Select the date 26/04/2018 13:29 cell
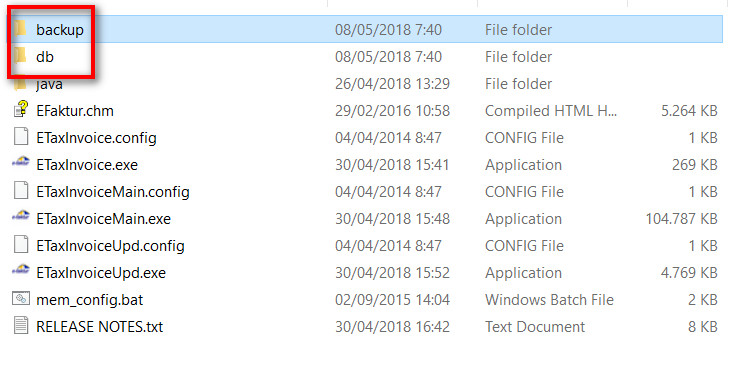746x370 pixels. click(393, 84)
